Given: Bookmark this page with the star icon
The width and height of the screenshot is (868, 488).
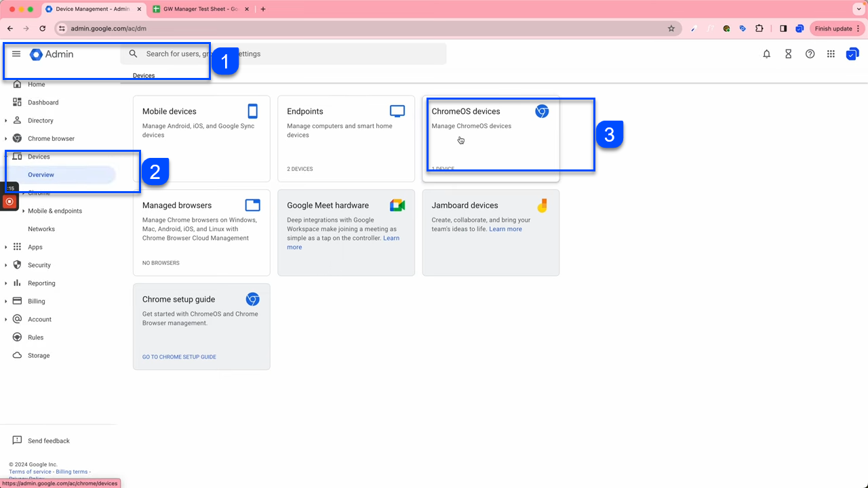Looking at the screenshot, I should tap(671, 28).
